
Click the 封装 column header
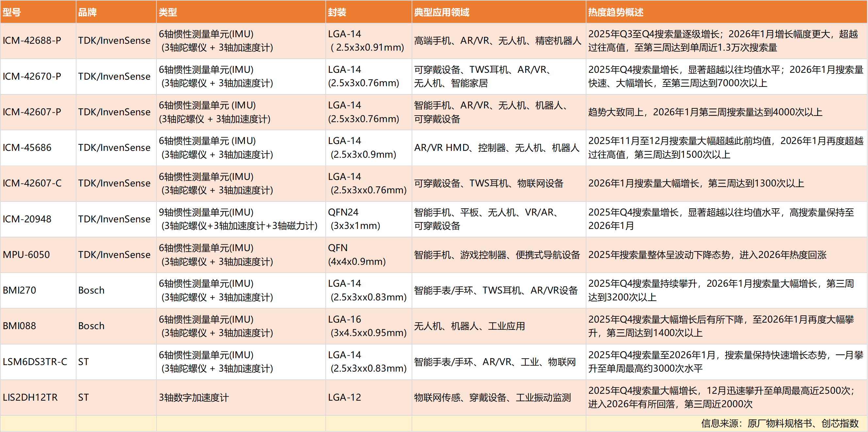(337, 12)
